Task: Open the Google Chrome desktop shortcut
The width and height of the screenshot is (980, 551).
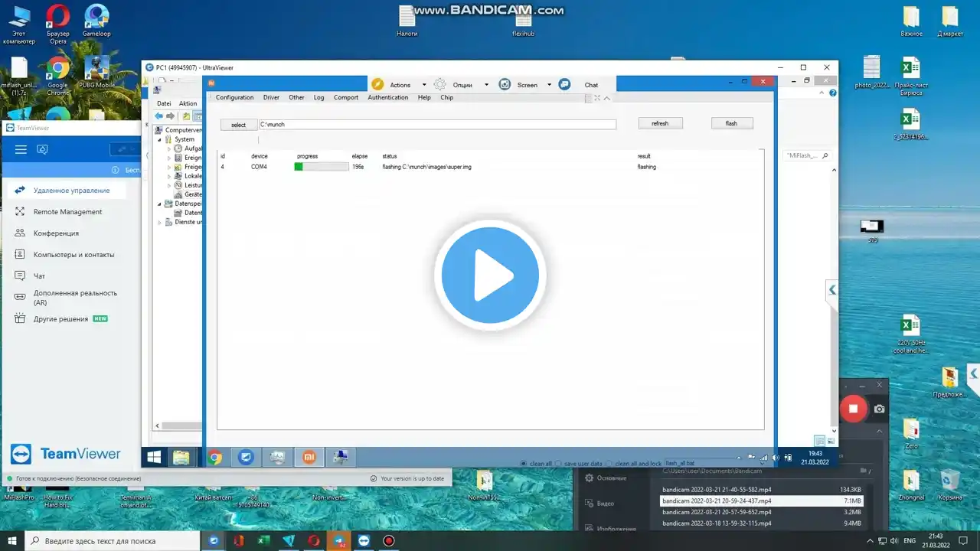Action: (58, 77)
